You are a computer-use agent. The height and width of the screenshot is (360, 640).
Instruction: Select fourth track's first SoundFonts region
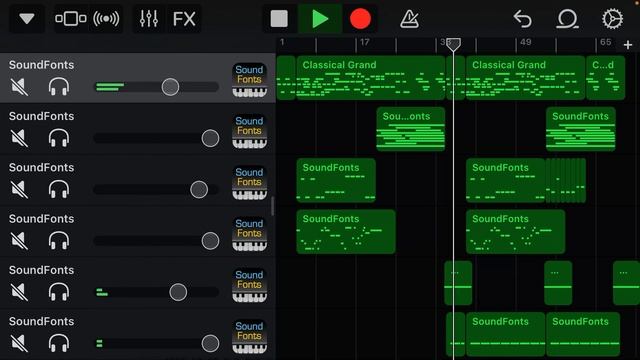pos(346,232)
